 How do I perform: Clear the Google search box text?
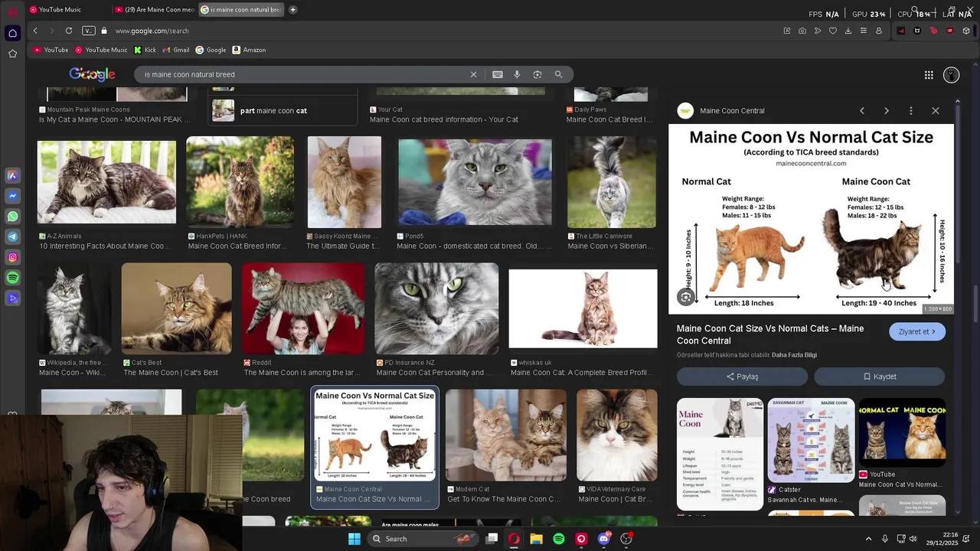(473, 74)
